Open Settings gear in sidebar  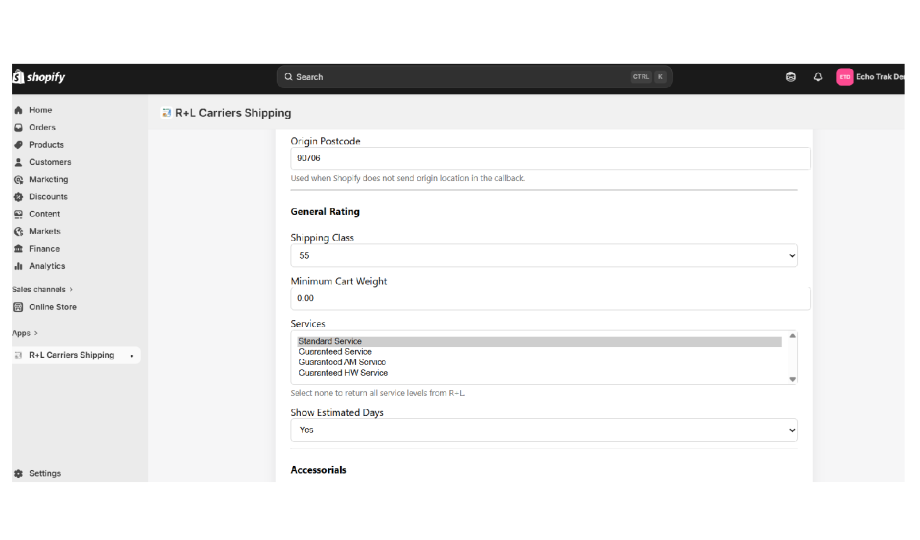[x=44, y=473]
